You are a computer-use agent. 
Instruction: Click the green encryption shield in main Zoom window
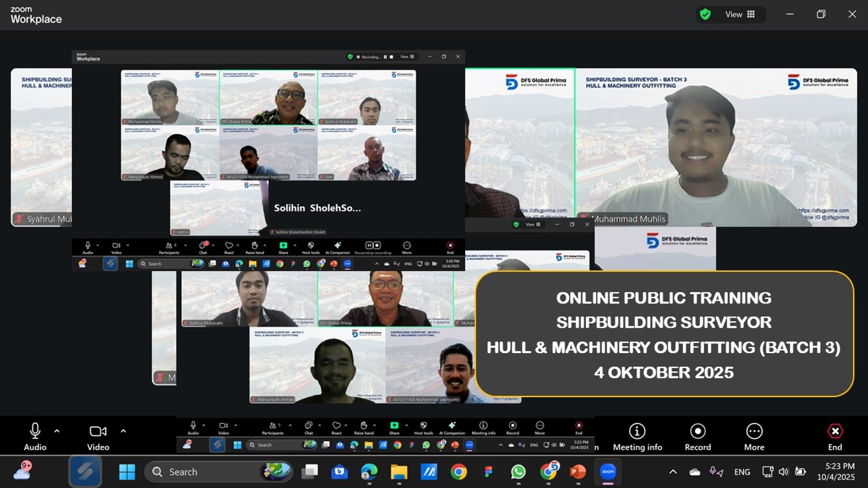[705, 14]
